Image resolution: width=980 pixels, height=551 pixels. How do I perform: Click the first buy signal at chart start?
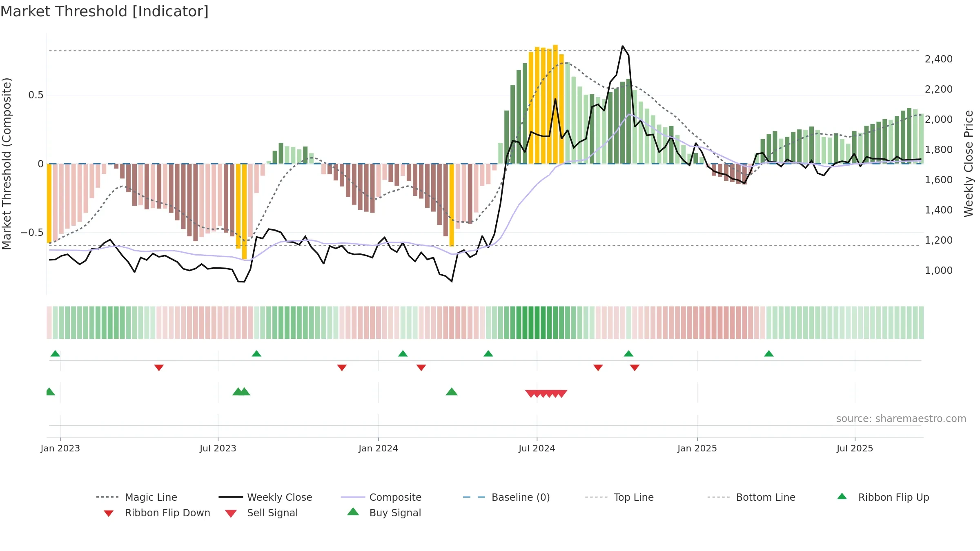[50, 392]
